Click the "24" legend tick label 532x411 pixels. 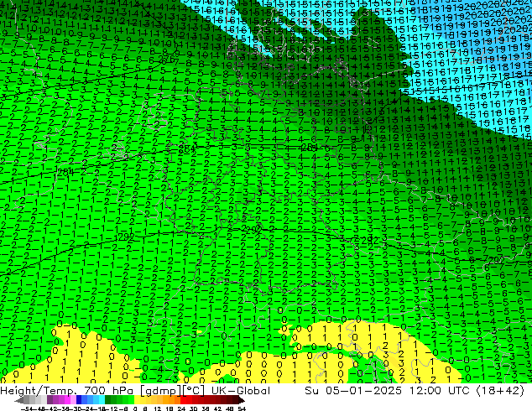tap(181, 408)
